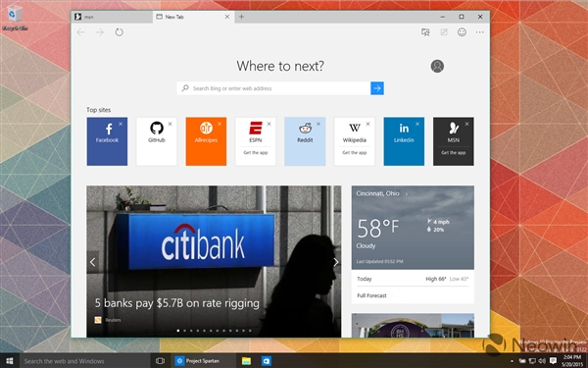Screen dimensions: 588x368
Task: Open Task View on the taskbar
Action: click(x=160, y=361)
